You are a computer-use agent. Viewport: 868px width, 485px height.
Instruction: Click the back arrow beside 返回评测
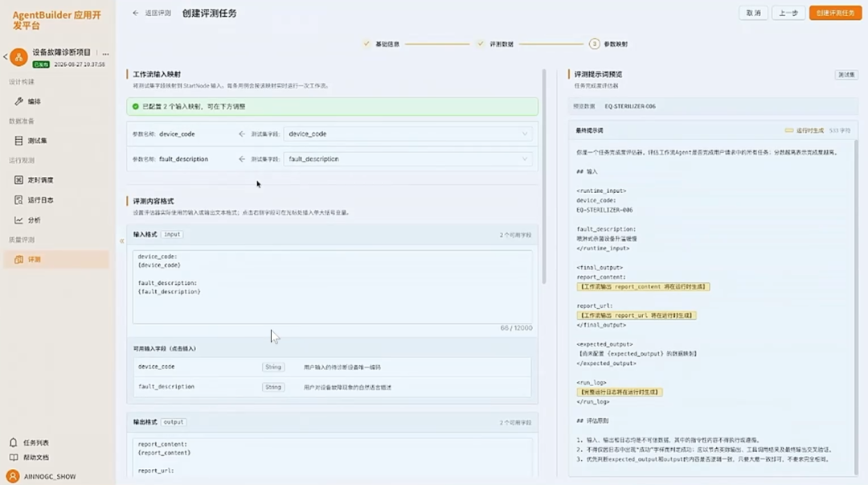[136, 13]
